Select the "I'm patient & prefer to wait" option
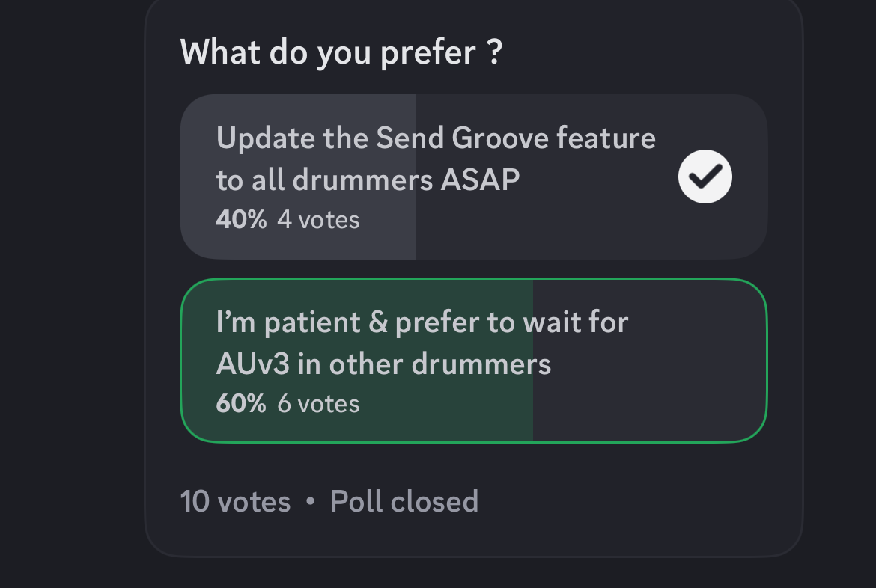 pos(474,361)
